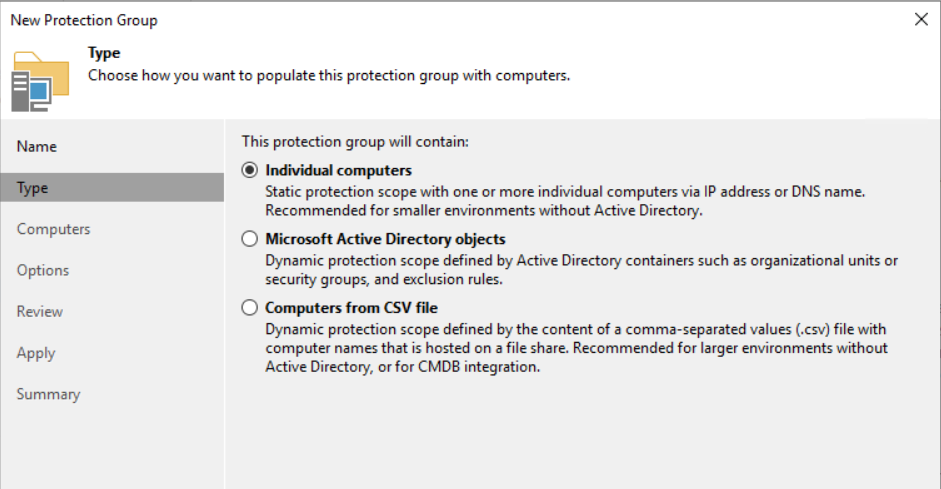
Task: Select the Type step in sidebar
Action: [x=33, y=188]
